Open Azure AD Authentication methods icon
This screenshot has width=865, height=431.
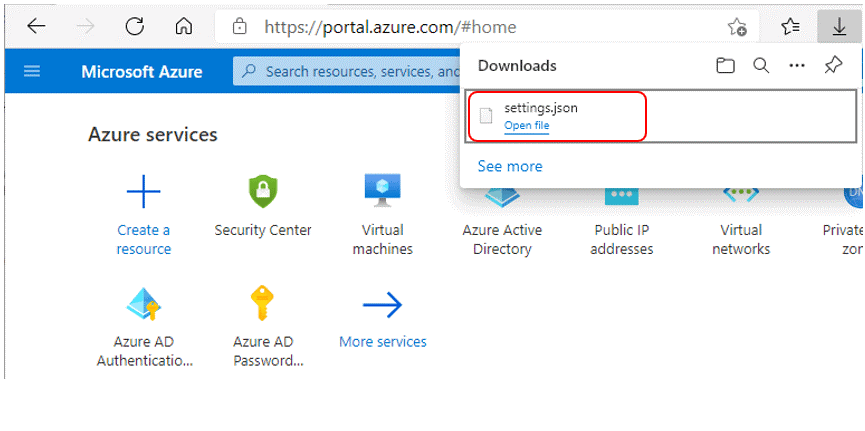143,304
